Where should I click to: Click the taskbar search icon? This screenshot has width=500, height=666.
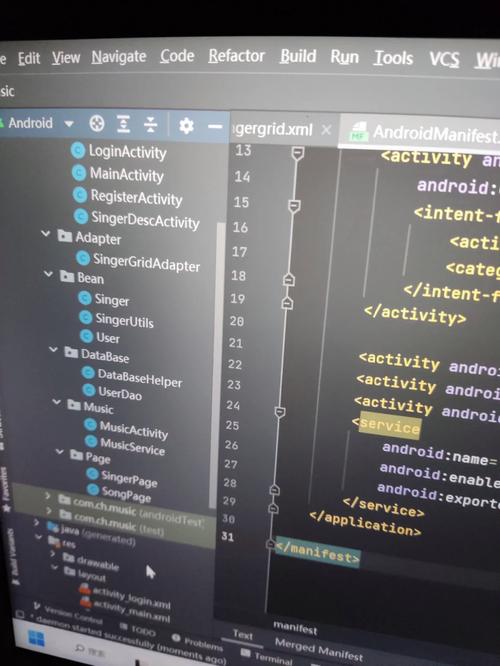coord(79,648)
